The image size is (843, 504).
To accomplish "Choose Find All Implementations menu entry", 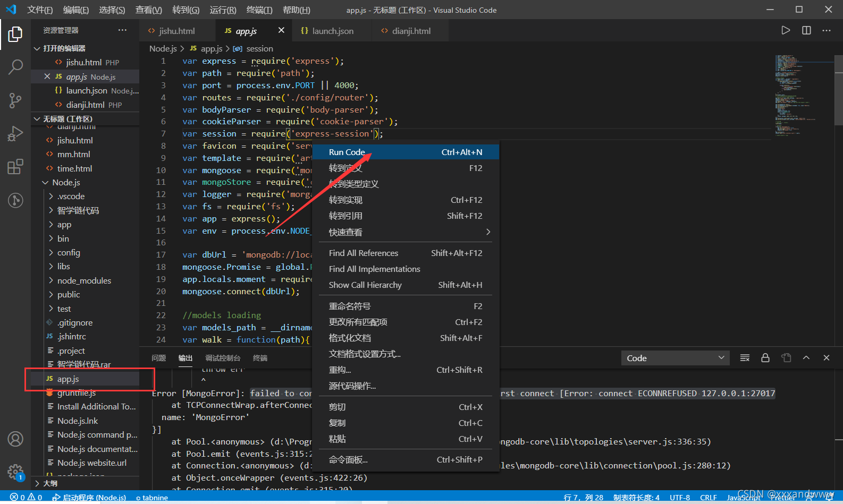I will click(406, 269).
